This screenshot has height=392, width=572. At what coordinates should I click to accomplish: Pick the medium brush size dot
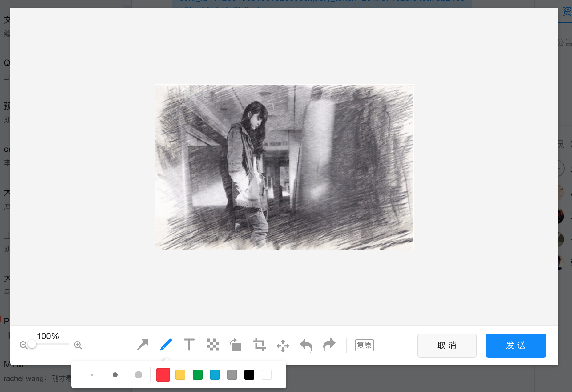coord(115,375)
